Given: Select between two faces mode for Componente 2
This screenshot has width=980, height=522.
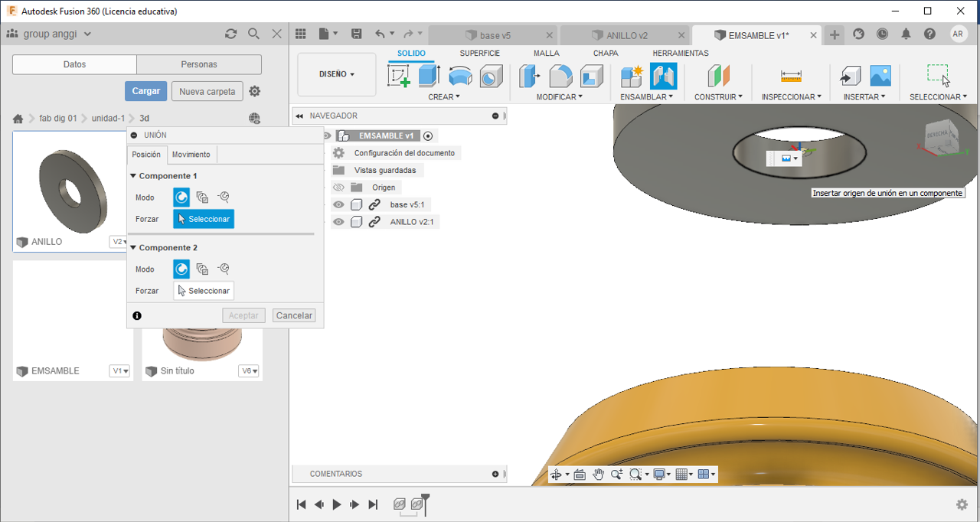Looking at the screenshot, I should point(202,269).
